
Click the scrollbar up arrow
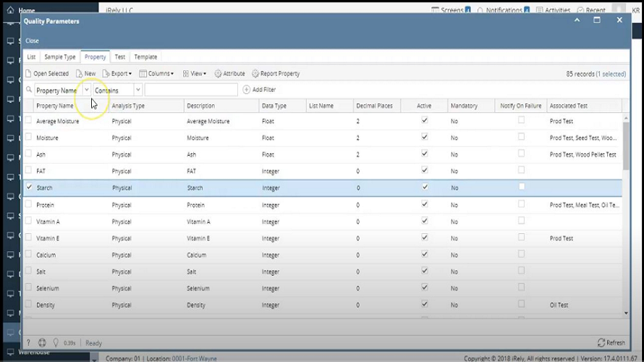[626, 118]
